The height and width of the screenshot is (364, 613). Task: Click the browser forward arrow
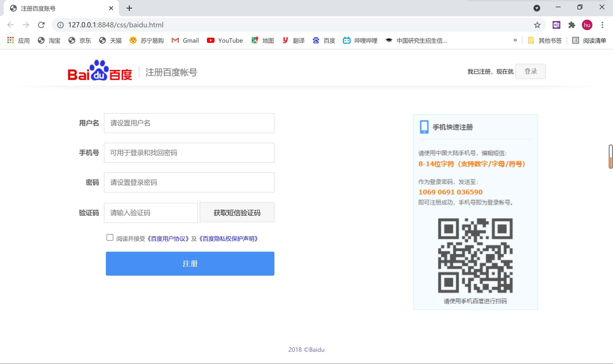[26, 25]
